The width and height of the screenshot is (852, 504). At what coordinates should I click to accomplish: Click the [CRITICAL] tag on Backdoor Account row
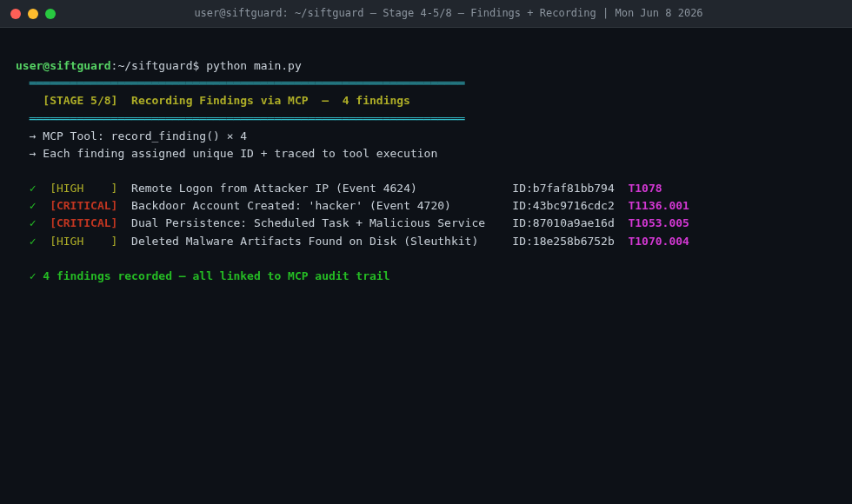[83, 206]
